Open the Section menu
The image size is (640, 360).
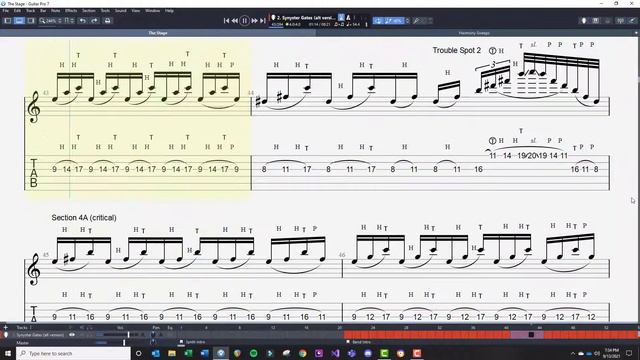pyautogui.click(x=89, y=11)
